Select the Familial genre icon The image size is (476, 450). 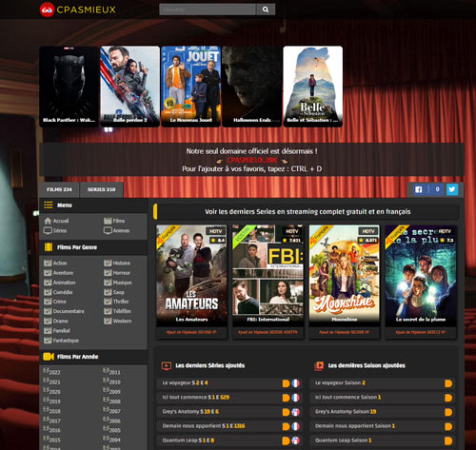pos(47,331)
